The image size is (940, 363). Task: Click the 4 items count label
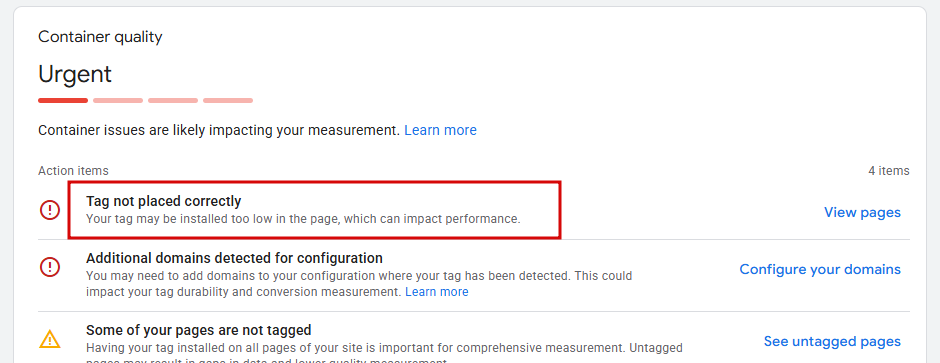[888, 171]
